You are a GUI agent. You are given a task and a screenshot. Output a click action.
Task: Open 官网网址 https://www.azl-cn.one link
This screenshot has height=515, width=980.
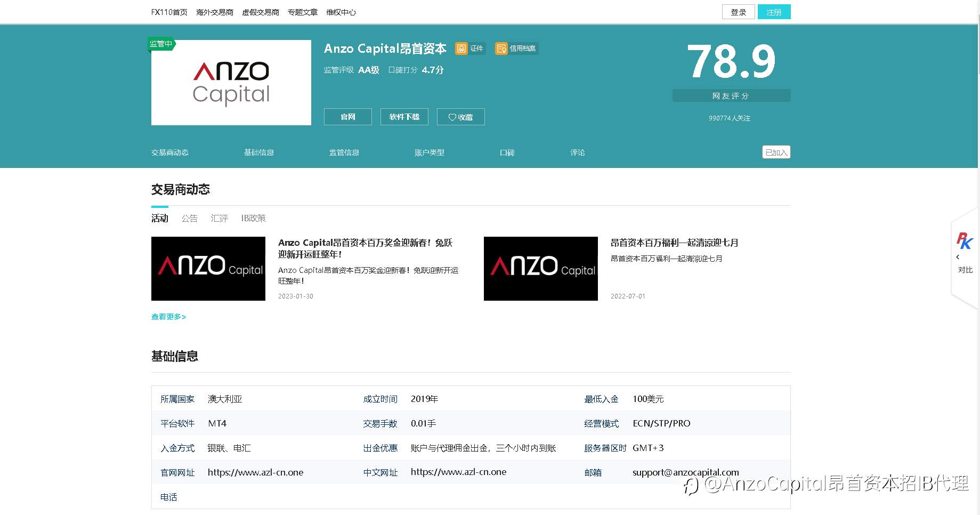[x=256, y=472]
